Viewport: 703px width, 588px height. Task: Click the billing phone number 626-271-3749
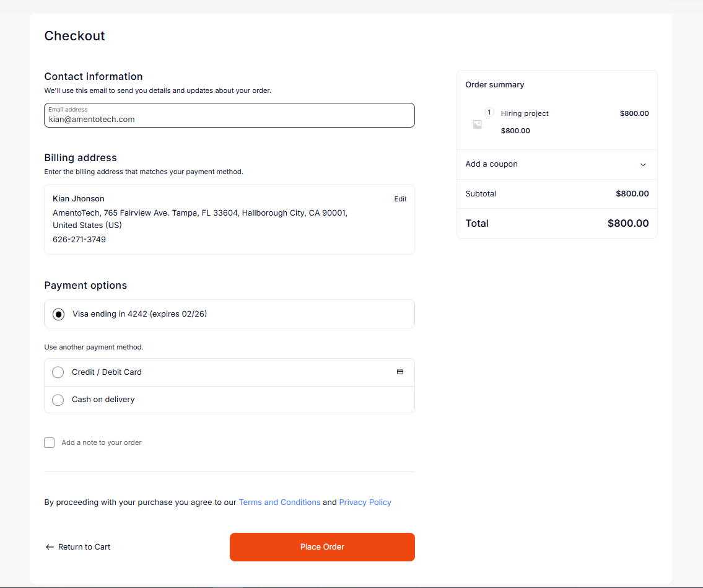click(x=79, y=240)
